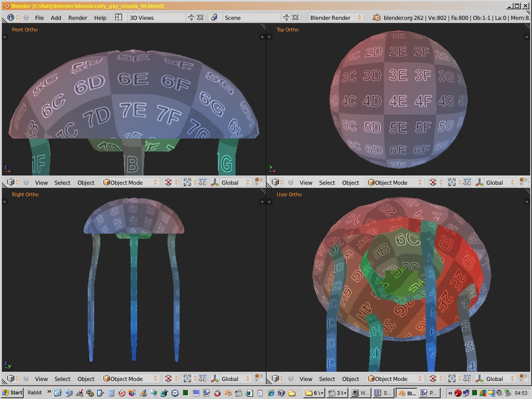Click the screen layout browse icon beside 3D Views
The width and height of the screenshot is (532, 399).
coord(118,18)
